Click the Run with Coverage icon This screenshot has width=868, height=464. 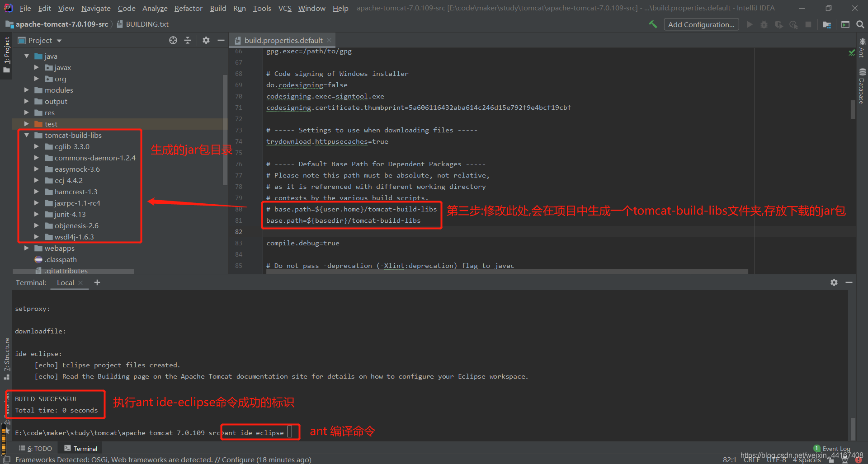pos(779,24)
